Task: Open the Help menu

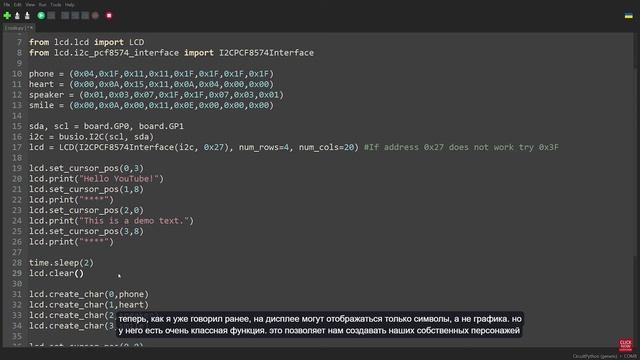Action: tap(70, 4)
